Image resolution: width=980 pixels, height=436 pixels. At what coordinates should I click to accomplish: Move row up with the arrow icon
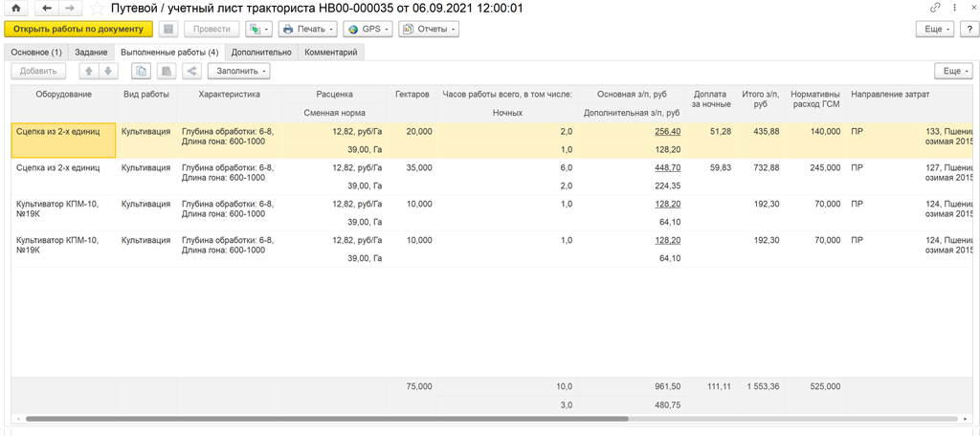coord(88,71)
